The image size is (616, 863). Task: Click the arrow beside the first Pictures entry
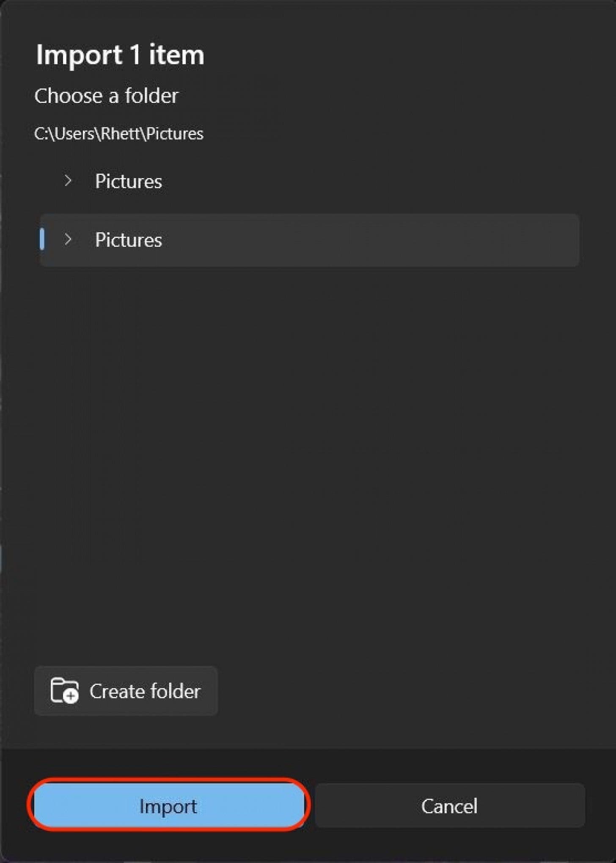click(68, 181)
